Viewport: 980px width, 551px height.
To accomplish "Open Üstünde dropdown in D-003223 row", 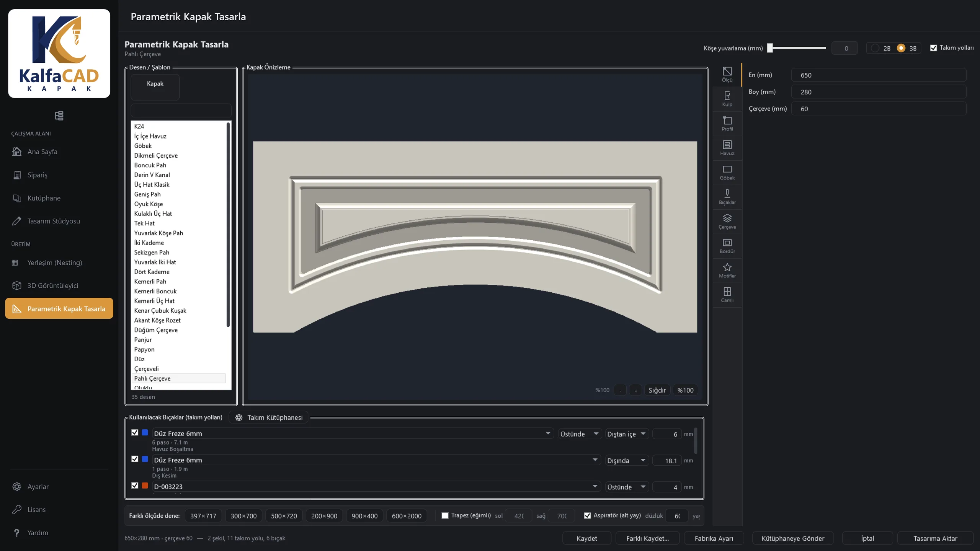I will pos(627,487).
